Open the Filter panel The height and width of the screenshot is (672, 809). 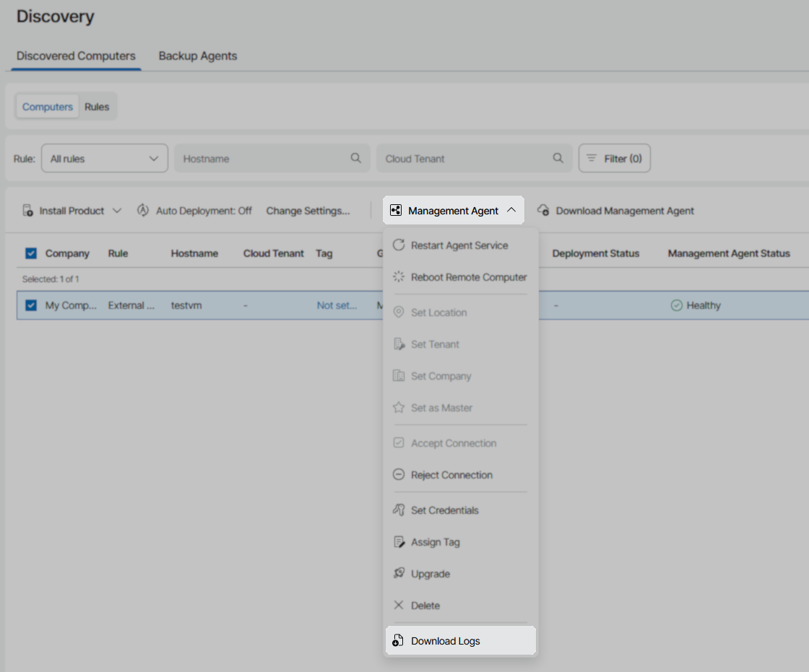pyautogui.click(x=614, y=158)
